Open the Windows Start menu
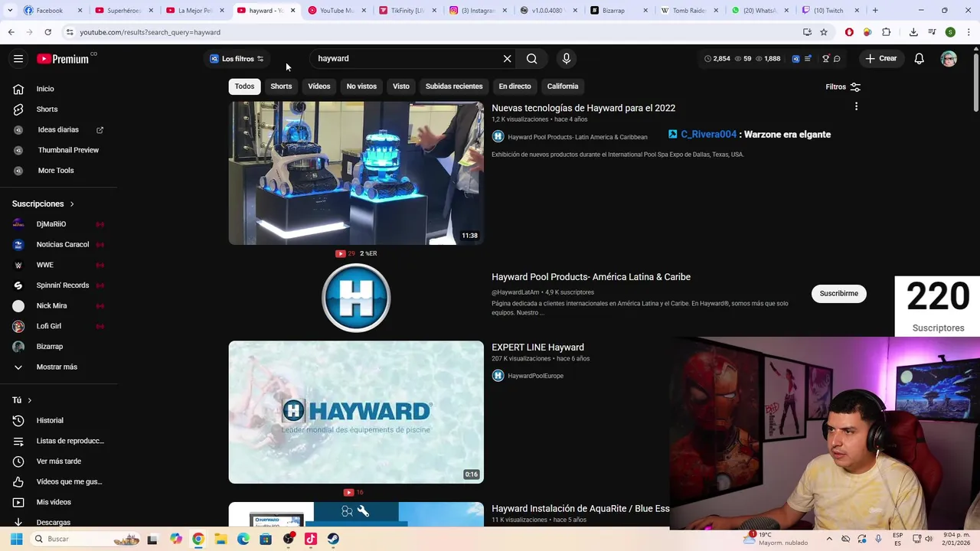This screenshot has height=551, width=980. pyautogui.click(x=16, y=539)
